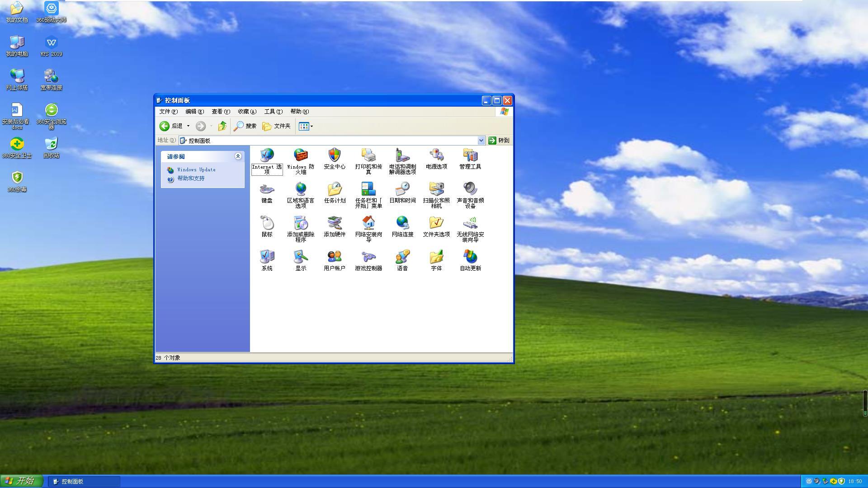Open 系统 icon
The image size is (868, 488).
point(267,260)
